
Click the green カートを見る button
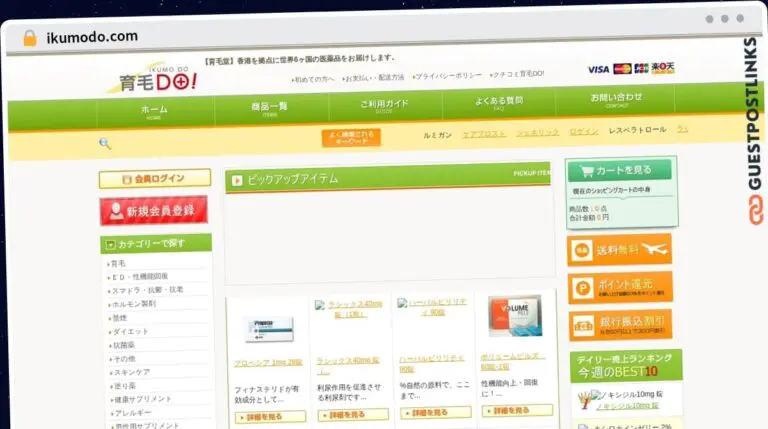[620, 170]
